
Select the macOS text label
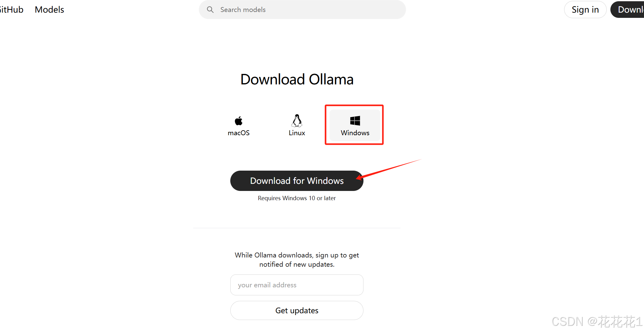239,133
